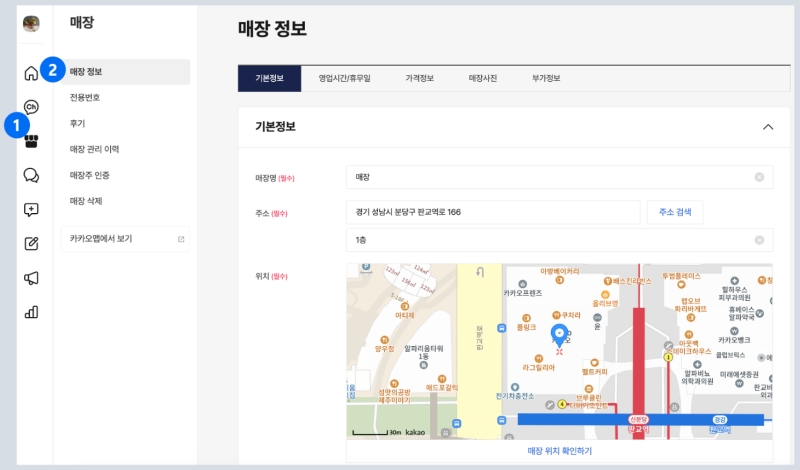Screen dimensions: 800x470
Task: Open the profile avatar in the sidebar
Action: point(31,23)
